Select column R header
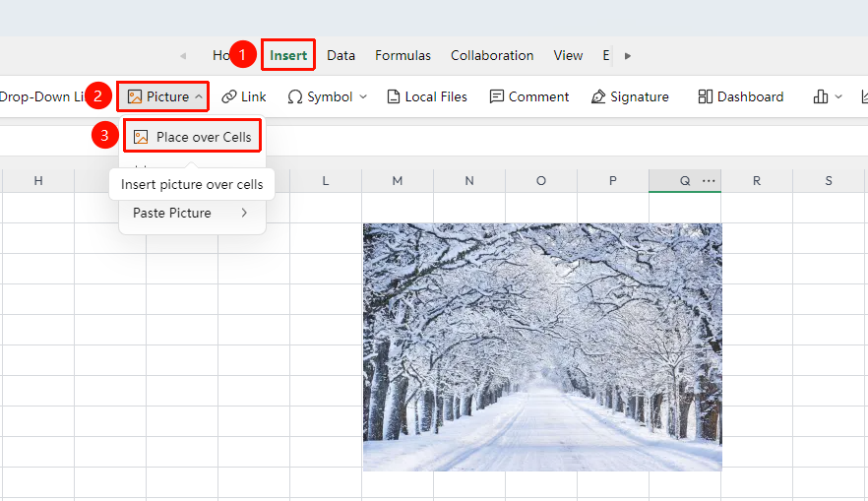This screenshot has height=501, width=868. point(757,181)
